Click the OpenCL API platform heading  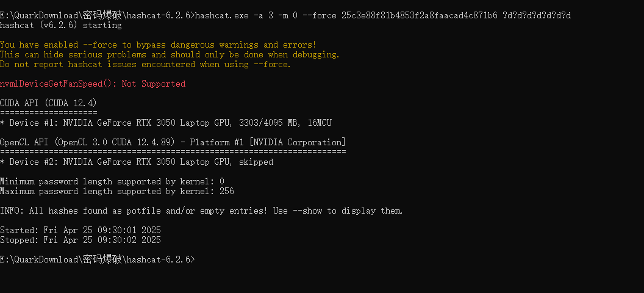tap(173, 142)
